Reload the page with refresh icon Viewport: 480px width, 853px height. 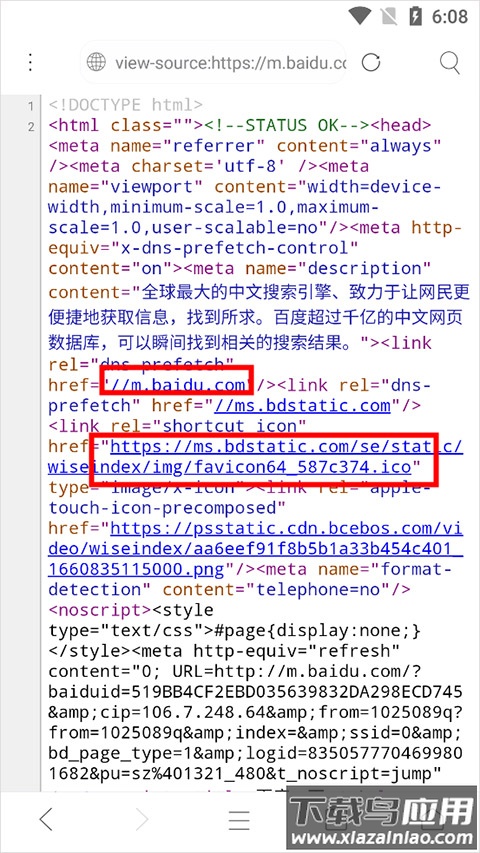(371, 63)
